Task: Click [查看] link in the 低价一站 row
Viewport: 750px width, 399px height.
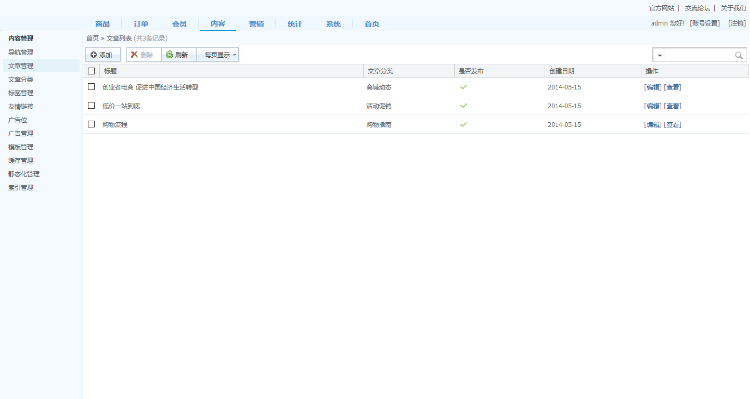Action: coord(673,106)
